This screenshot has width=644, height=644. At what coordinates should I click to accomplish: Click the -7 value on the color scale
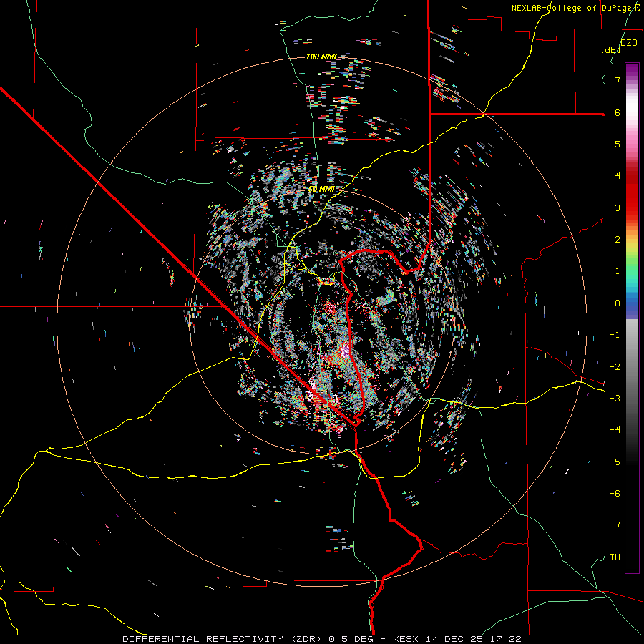(x=615, y=525)
